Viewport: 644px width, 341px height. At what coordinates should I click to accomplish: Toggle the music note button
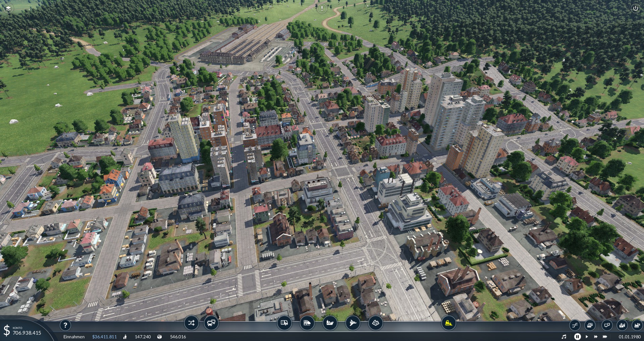pyautogui.click(x=564, y=337)
